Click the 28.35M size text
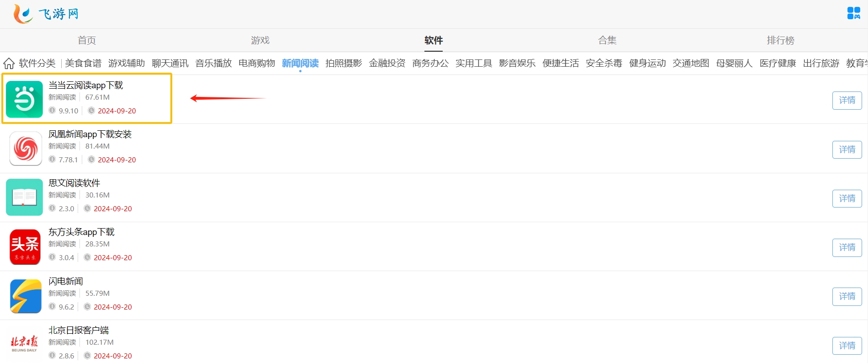This screenshot has height=363, width=868. (97, 244)
